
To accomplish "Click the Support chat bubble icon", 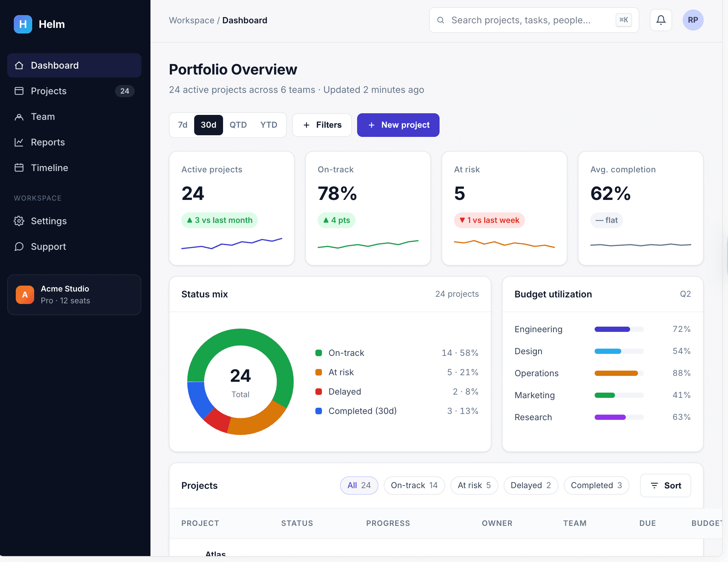I will (x=19, y=247).
